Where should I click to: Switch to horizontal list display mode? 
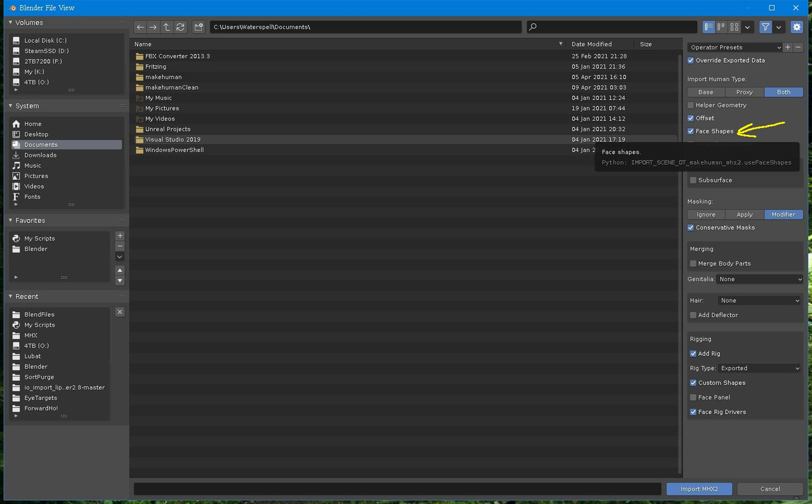[721, 27]
